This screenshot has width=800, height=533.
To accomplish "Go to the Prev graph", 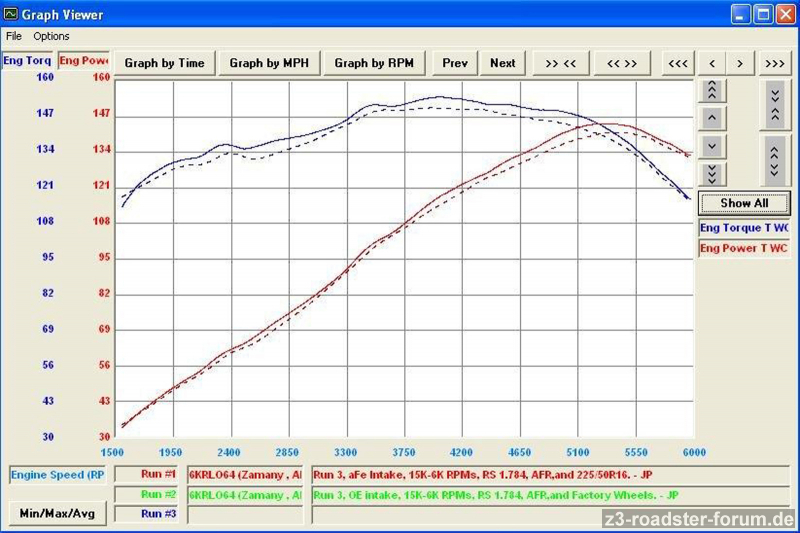I will [x=455, y=63].
